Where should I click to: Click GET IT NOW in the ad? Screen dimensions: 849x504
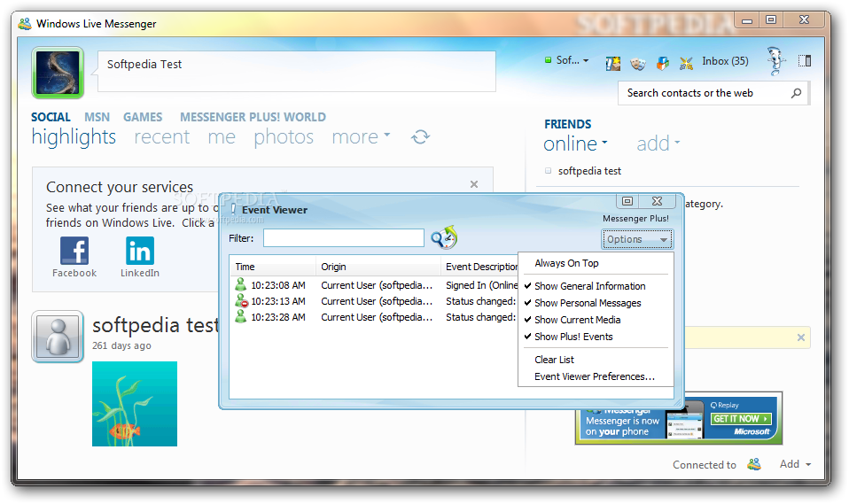pos(740,419)
